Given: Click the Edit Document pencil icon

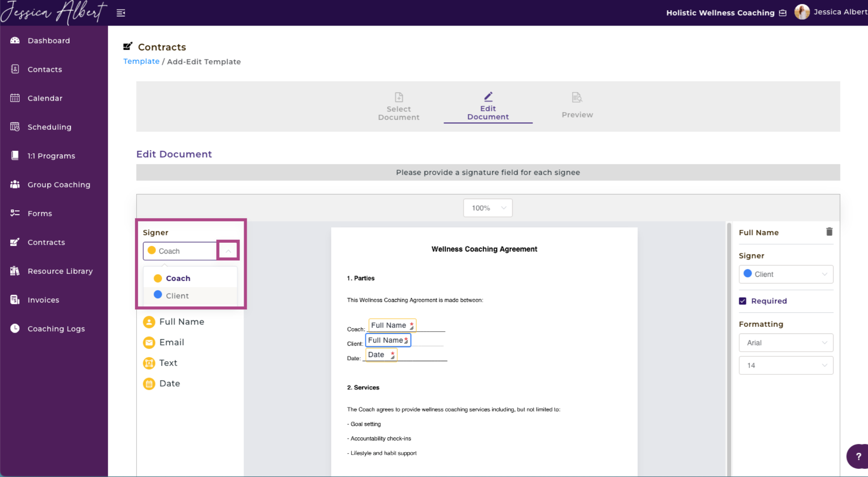Looking at the screenshot, I should [488, 97].
